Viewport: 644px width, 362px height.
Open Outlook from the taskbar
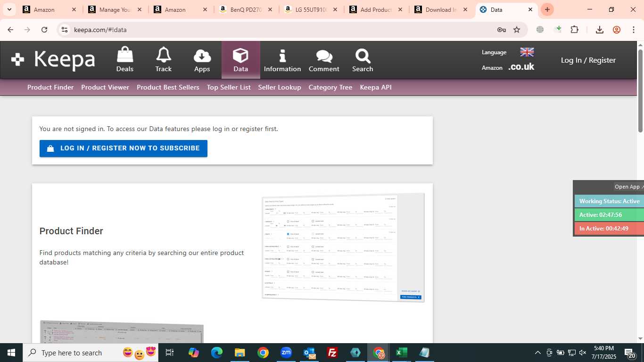click(x=309, y=353)
